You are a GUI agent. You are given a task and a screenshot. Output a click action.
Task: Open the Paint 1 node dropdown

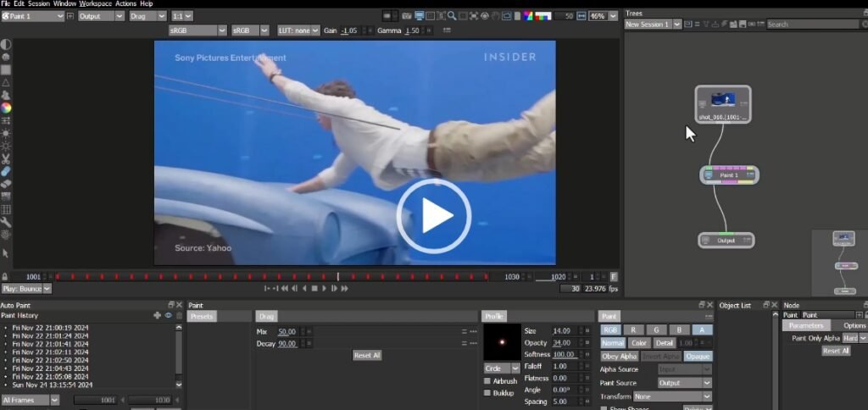coord(33,16)
